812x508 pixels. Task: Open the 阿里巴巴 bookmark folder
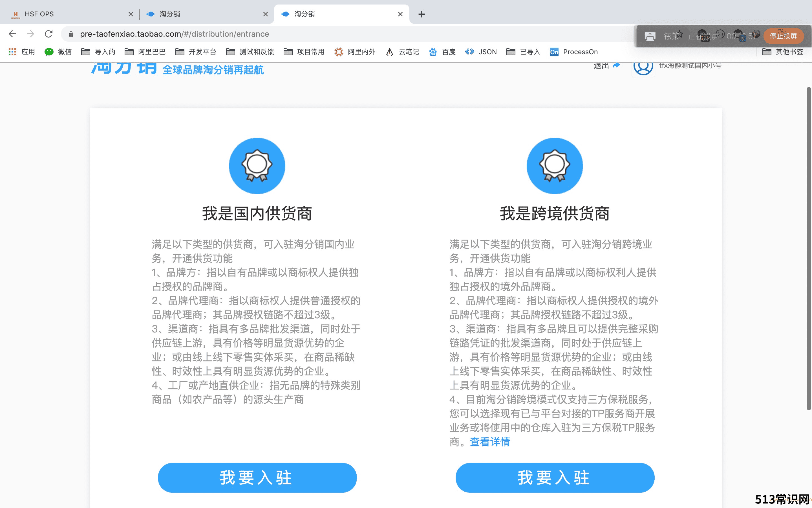coord(145,52)
